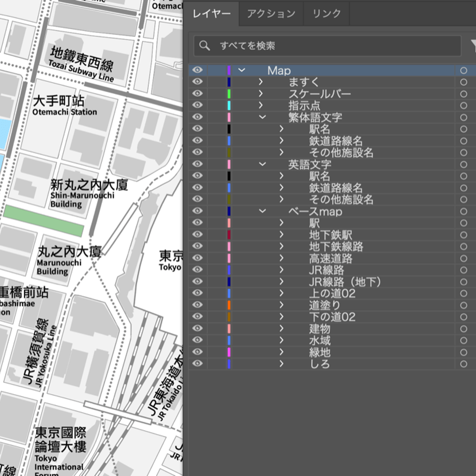Toggle eye icon for 水域 layer

[197, 340]
